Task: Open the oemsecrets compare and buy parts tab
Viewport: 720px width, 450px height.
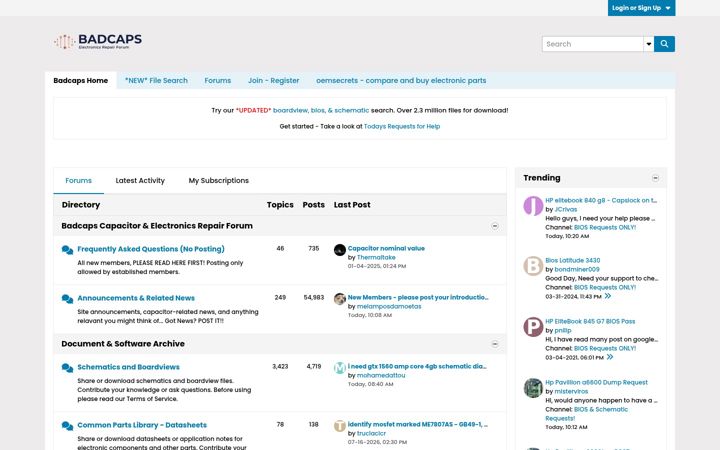Action: (x=401, y=80)
